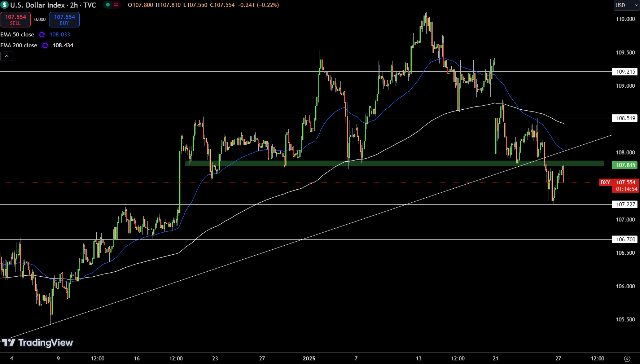
Task: Click the 0.000 spread value
Action: click(40, 19)
